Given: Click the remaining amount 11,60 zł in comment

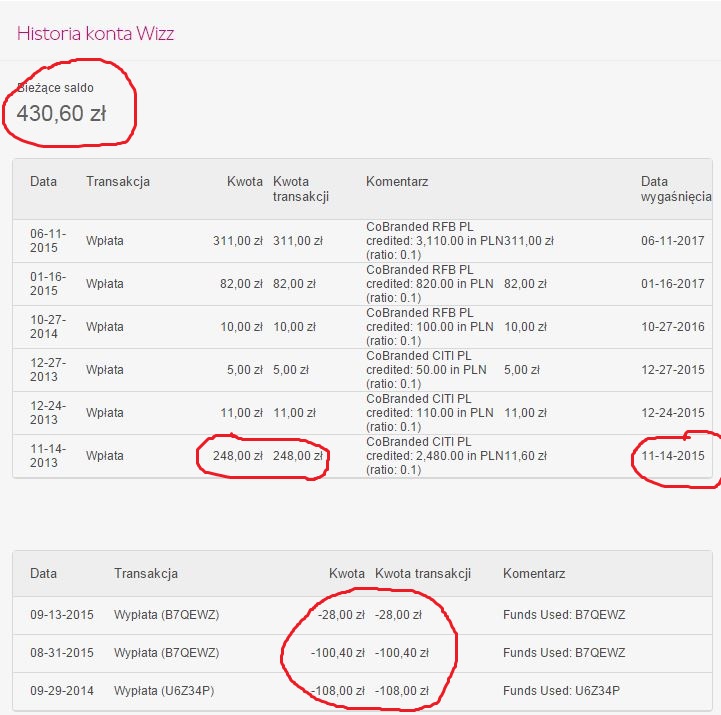Looking at the screenshot, I should click(526, 456).
